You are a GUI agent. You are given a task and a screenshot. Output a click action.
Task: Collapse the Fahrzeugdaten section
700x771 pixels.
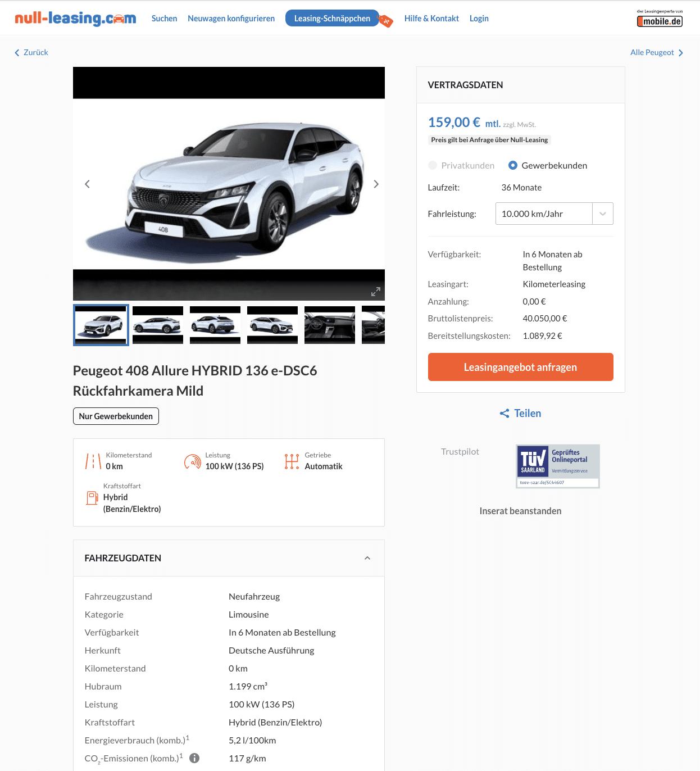click(367, 558)
